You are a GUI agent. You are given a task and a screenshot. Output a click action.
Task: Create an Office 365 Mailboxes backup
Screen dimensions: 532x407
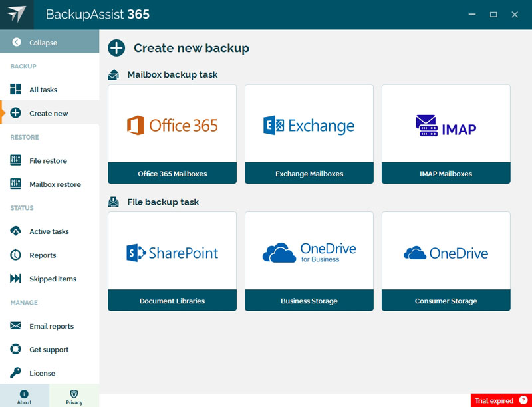pyautogui.click(x=172, y=133)
